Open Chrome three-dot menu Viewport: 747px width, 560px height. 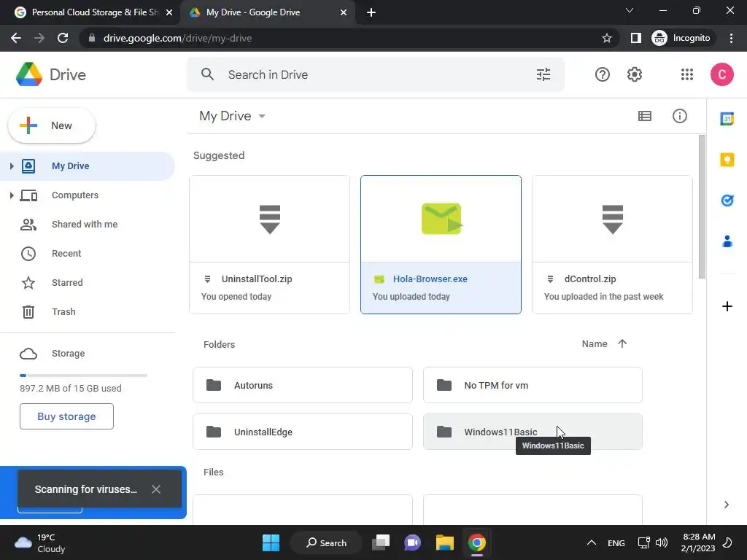point(731,38)
